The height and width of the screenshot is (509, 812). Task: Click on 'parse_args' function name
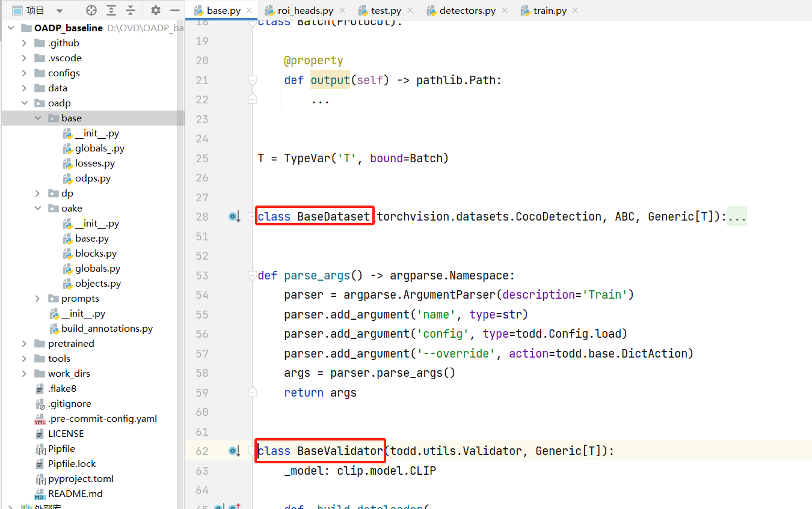tap(317, 275)
